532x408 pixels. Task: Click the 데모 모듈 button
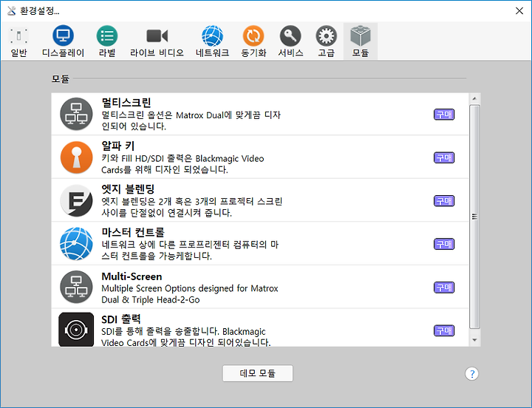tap(258, 373)
